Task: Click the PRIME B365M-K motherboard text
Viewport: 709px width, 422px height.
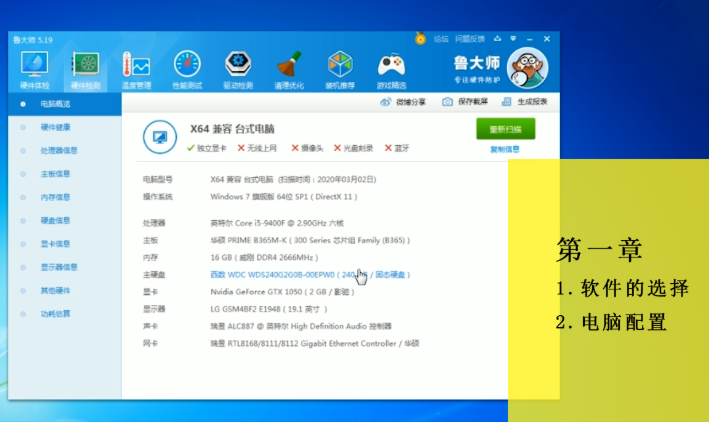Action: (x=310, y=240)
